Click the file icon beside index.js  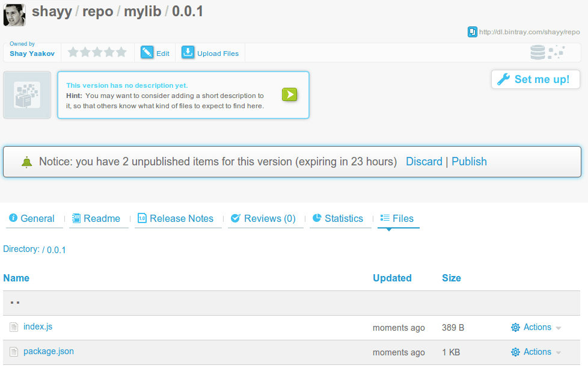coord(14,327)
